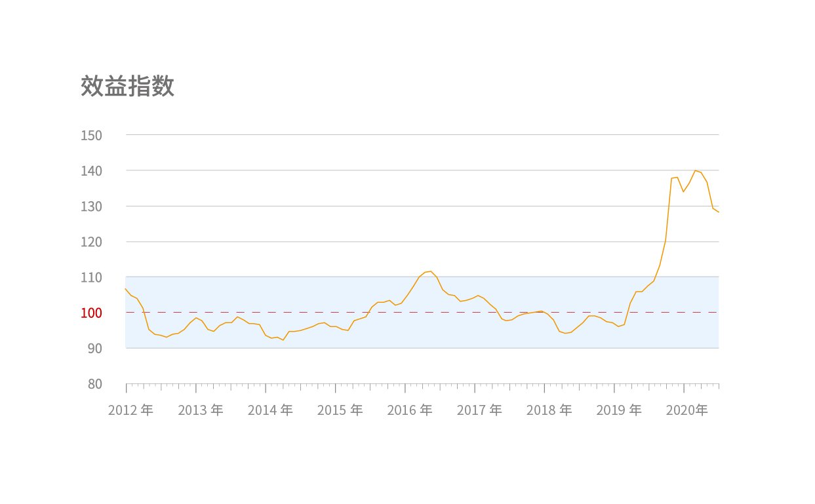Click the 140 y-axis label

[x=91, y=171]
